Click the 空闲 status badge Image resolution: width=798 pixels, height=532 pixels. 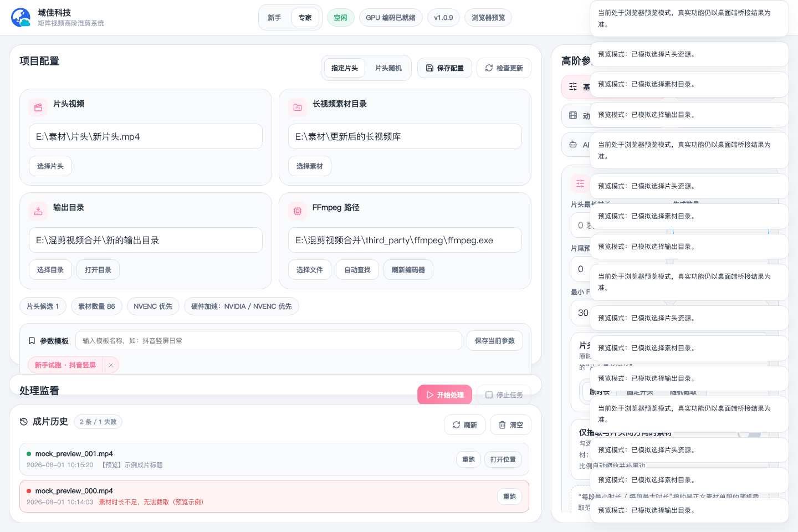click(341, 18)
